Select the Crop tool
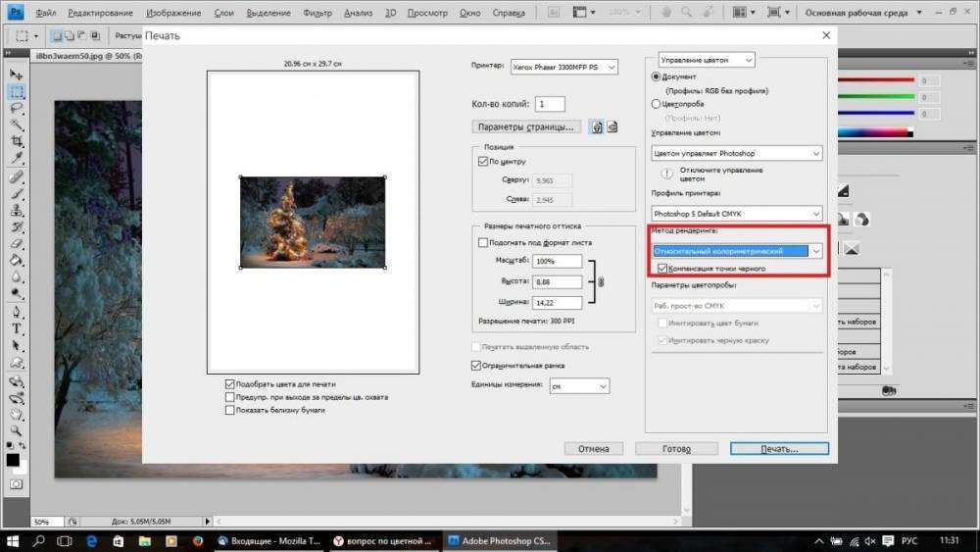 [16, 142]
